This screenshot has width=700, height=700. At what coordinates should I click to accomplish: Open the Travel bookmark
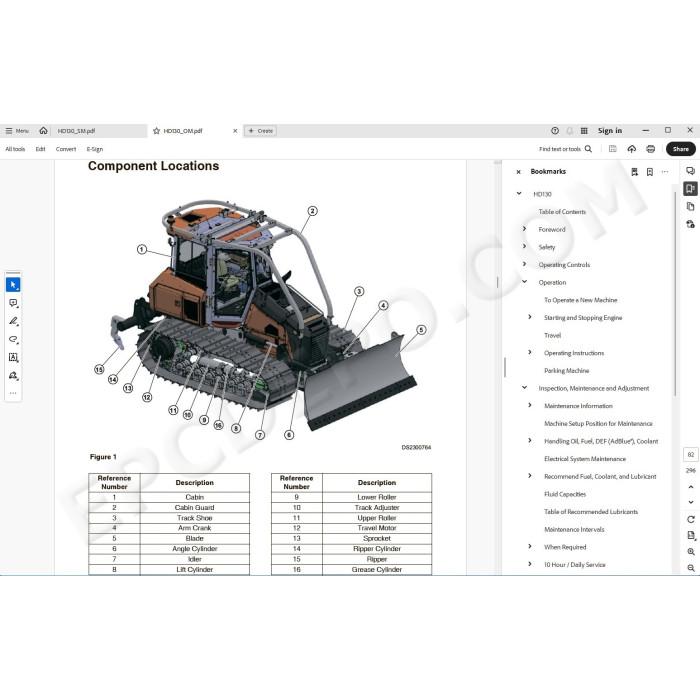[552, 335]
